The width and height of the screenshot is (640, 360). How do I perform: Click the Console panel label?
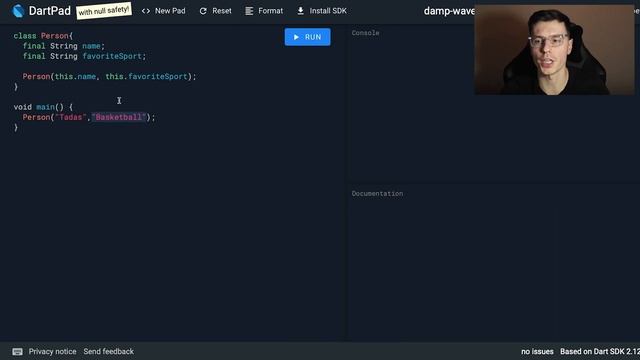click(x=365, y=33)
